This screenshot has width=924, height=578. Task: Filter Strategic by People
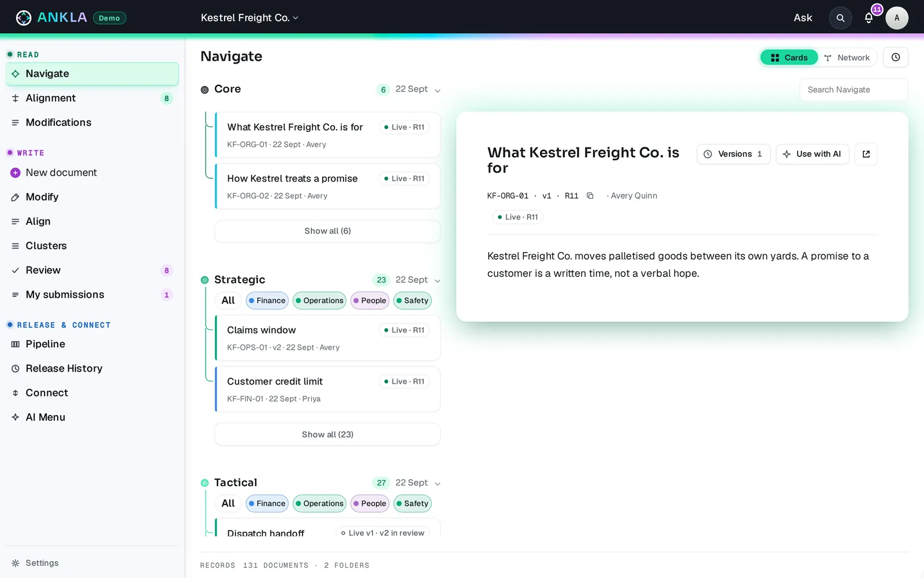(370, 301)
